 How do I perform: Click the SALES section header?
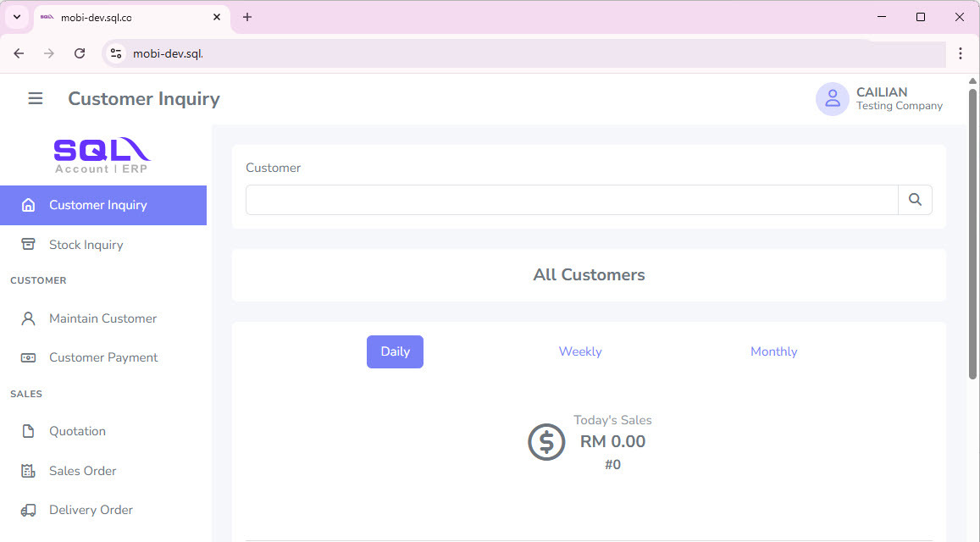click(x=26, y=394)
